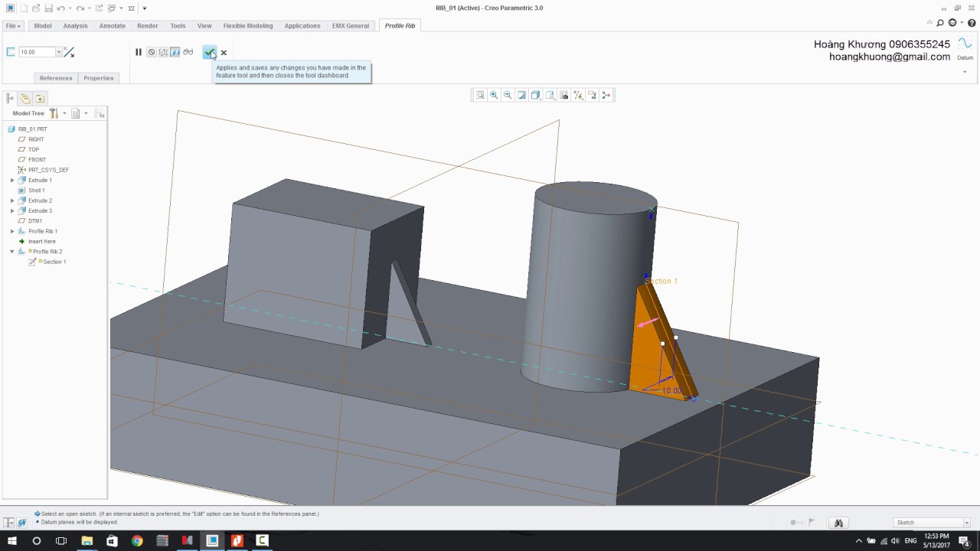
Task: Open the Folder Browser navigator tab
Action: (x=25, y=98)
